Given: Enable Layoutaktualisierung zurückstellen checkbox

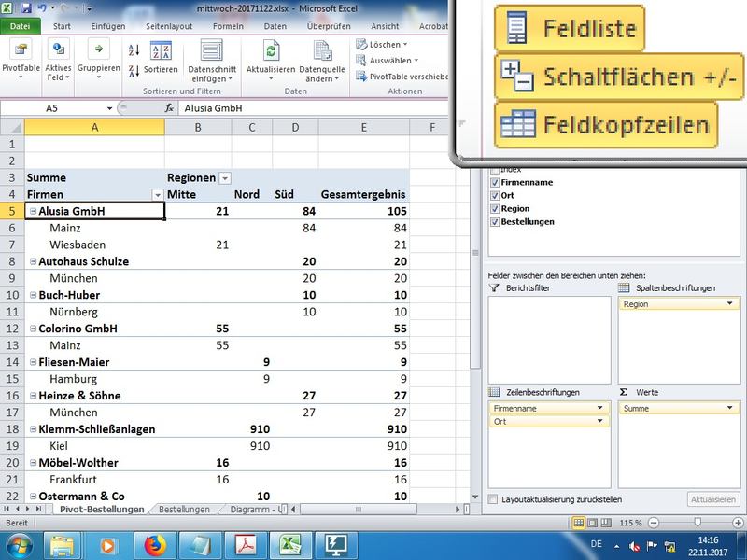Looking at the screenshot, I should [x=493, y=499].
